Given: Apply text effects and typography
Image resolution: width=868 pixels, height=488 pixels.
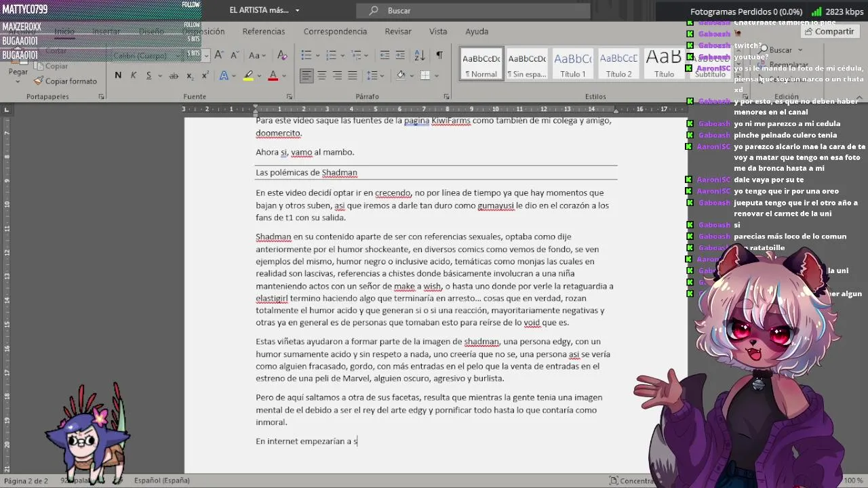Looking at the screenshot, I should coord(224,75).
